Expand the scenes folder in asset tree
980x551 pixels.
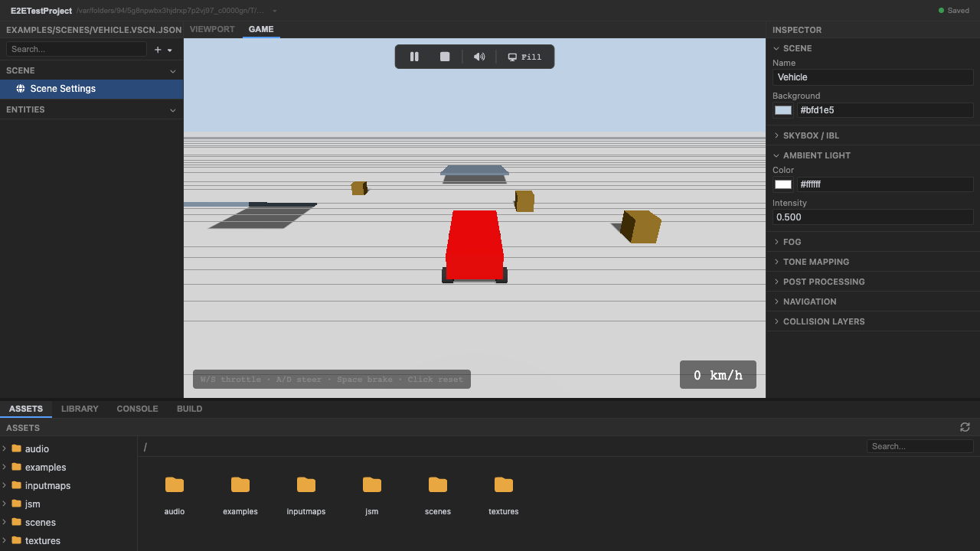[5, 522]
